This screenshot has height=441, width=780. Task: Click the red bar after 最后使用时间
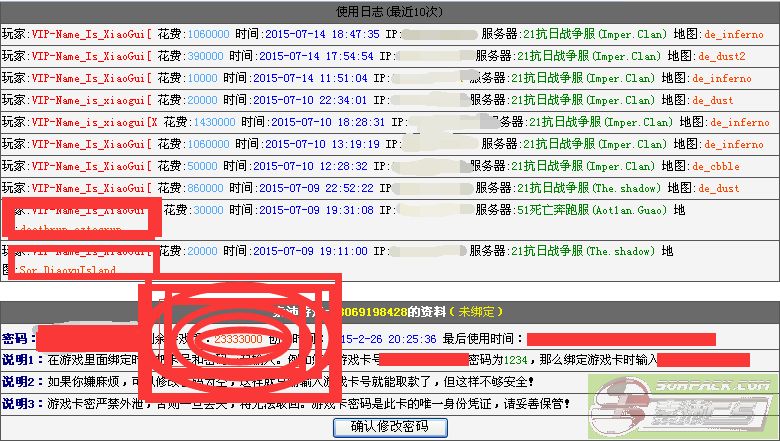tap(600, 339)
